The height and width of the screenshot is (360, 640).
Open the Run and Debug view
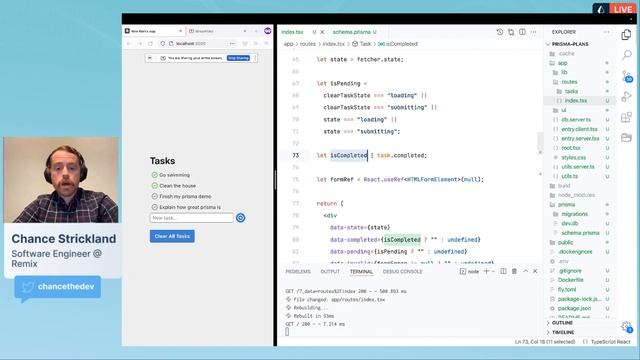click(626, 97)
